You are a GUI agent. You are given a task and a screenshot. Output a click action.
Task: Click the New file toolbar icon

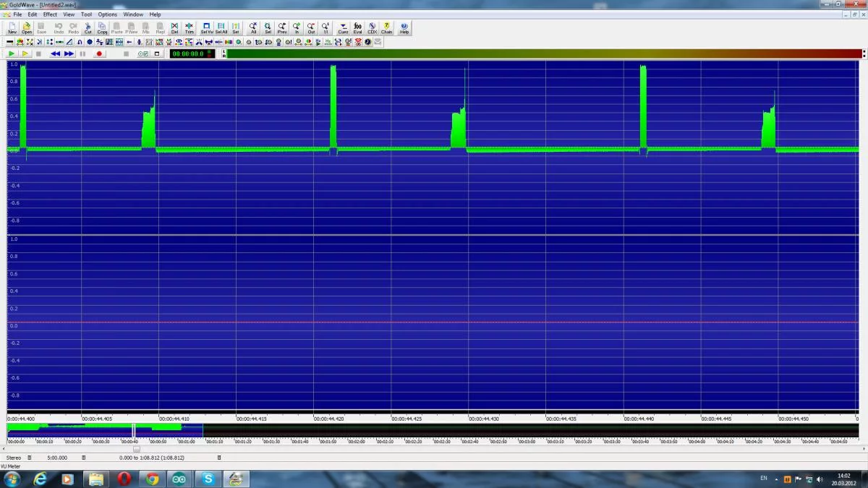coord(12,28)
